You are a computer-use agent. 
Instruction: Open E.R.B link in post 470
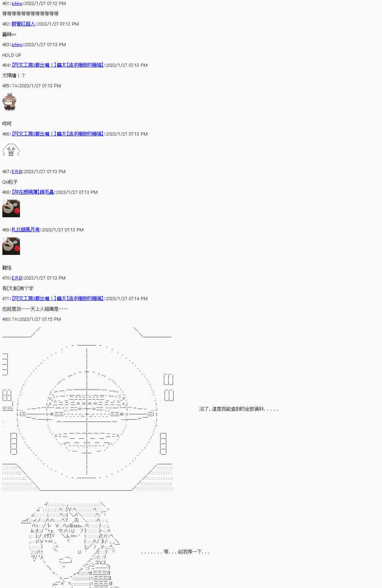pos(17,278)
